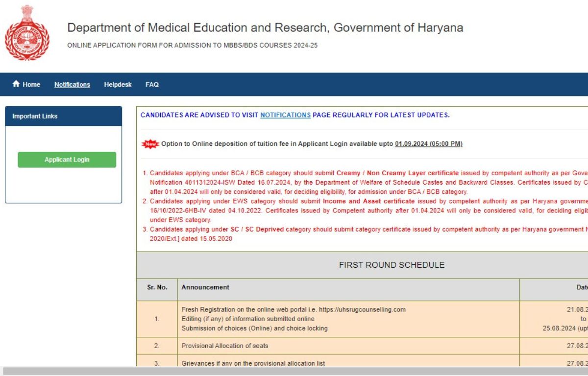Open the Notifications menu item

pos(72,85)
